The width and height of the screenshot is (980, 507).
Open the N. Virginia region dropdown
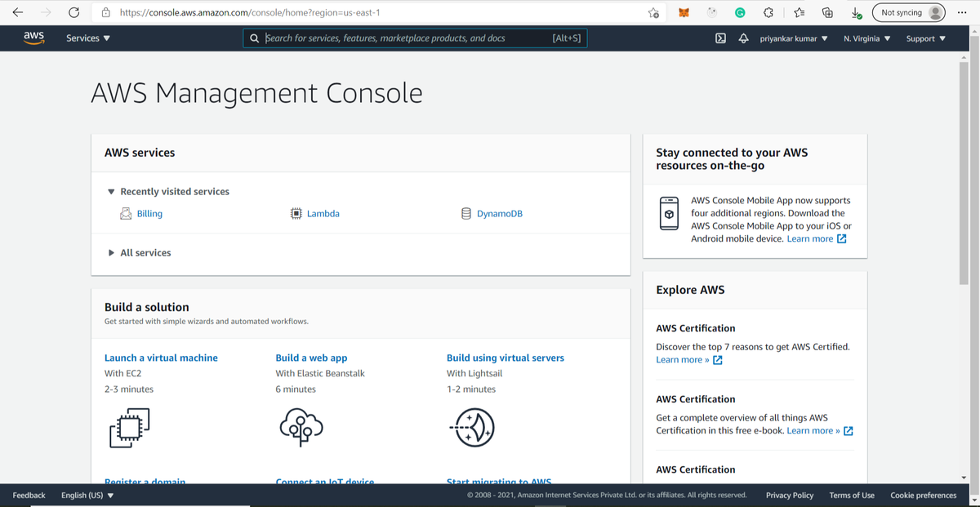pyautogui.click(x=867, y=38)
